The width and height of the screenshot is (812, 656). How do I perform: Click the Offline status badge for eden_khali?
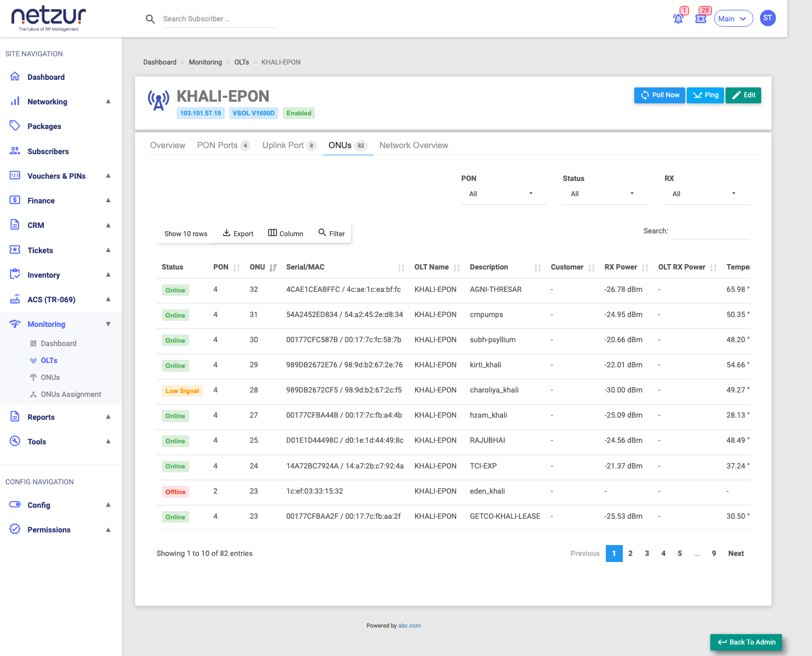(176, 492)
